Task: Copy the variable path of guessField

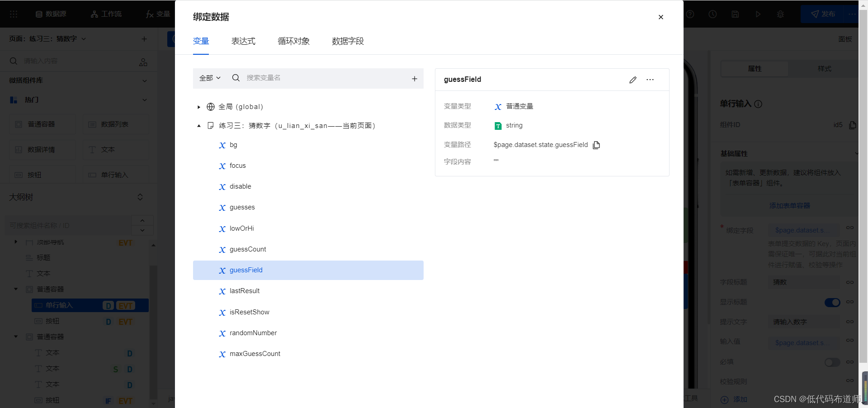Action: 596,145
